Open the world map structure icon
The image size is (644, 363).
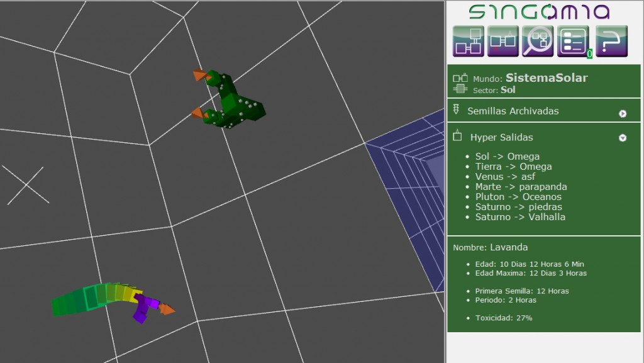pyautogui.click(x=469, y=42)
